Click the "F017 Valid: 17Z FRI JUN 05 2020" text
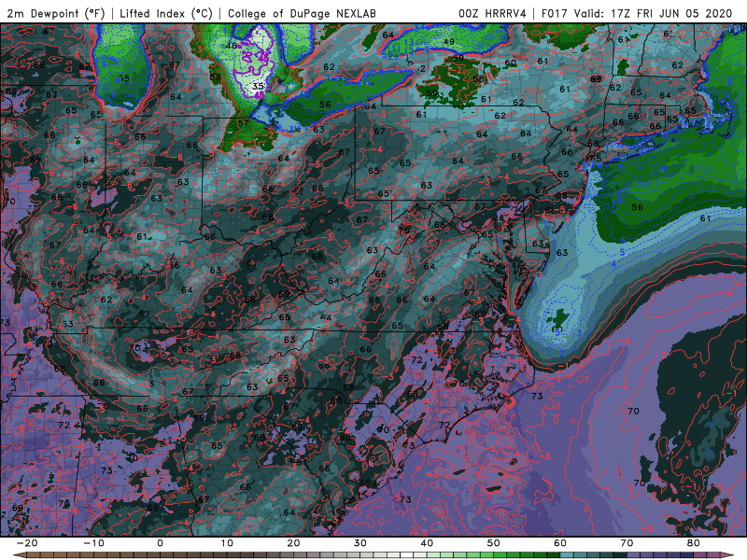The width and height of the screenshot is (747, 560). [x=637, y=13]
